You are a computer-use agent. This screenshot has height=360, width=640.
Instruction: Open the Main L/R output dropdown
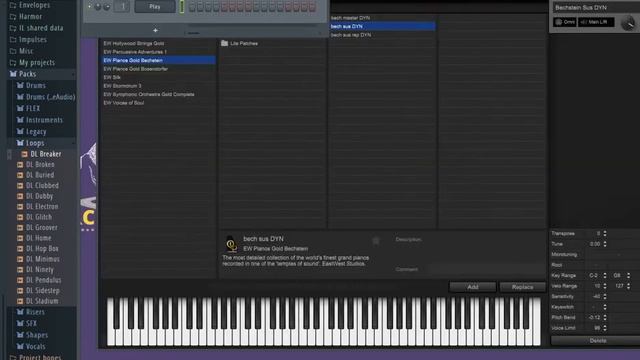tap(596, 22)
